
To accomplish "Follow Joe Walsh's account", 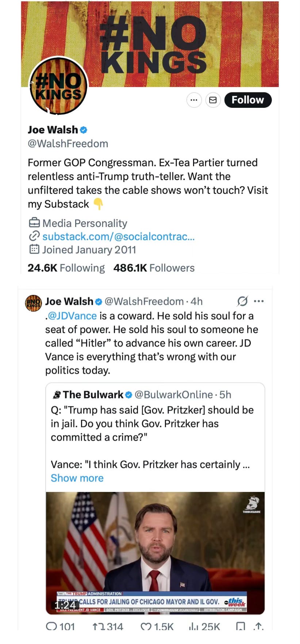I will 248,100.
